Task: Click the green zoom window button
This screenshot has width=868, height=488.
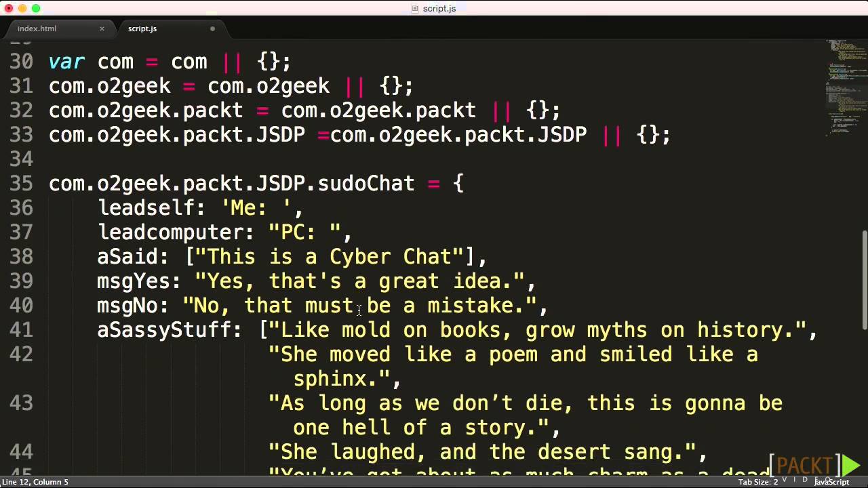Action: click(36, 8)
